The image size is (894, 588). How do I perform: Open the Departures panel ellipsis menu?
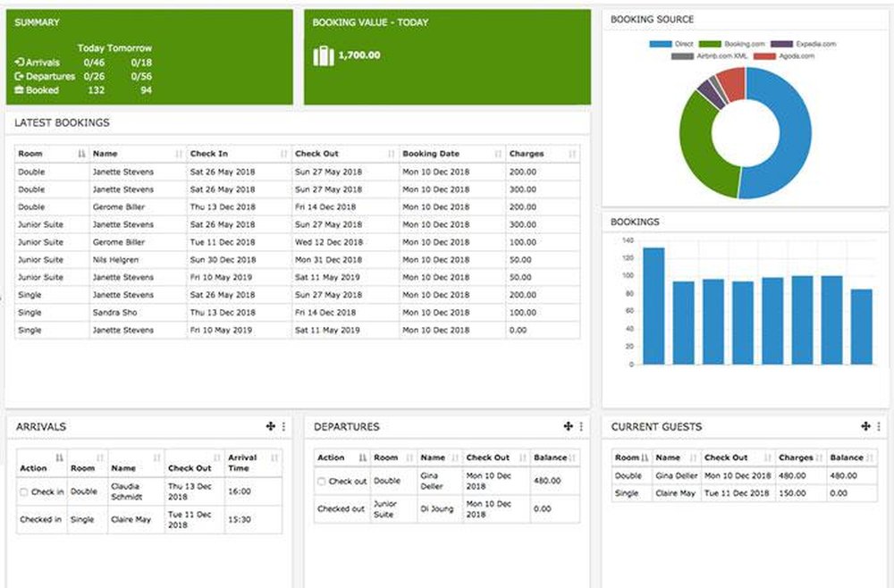point(581,424)
